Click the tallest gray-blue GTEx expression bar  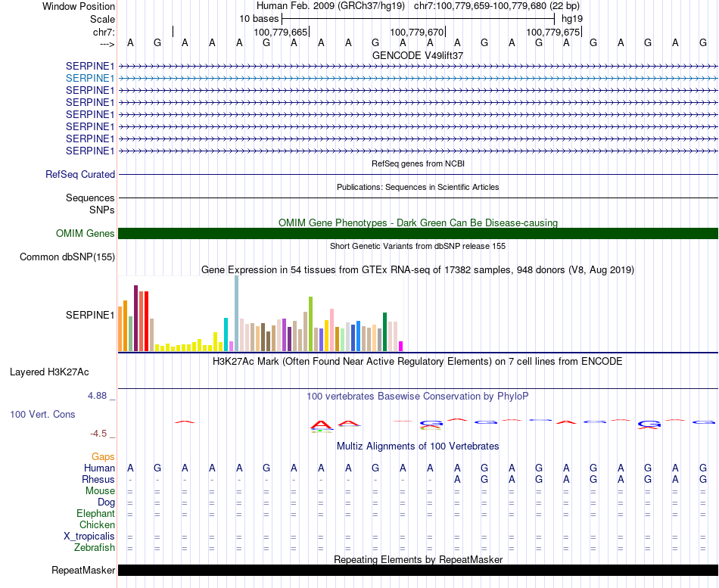pos(237,314)
